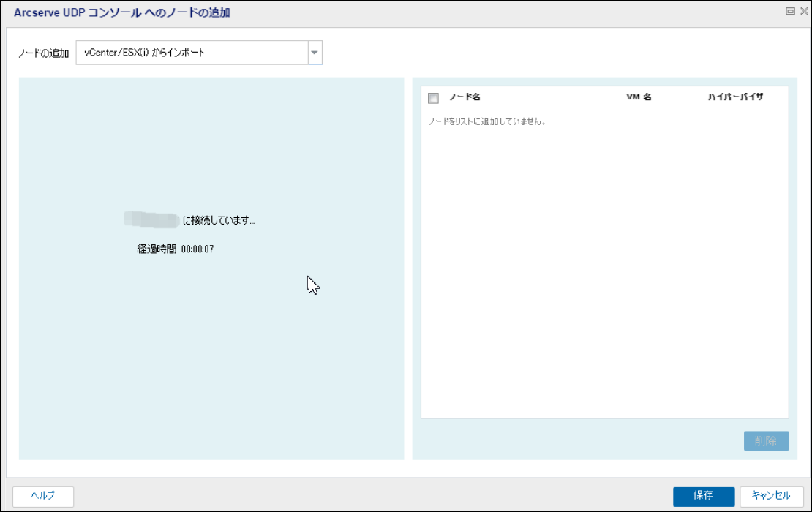
Task: Close the add-node dialog with X icon
Action: point(803,12)
